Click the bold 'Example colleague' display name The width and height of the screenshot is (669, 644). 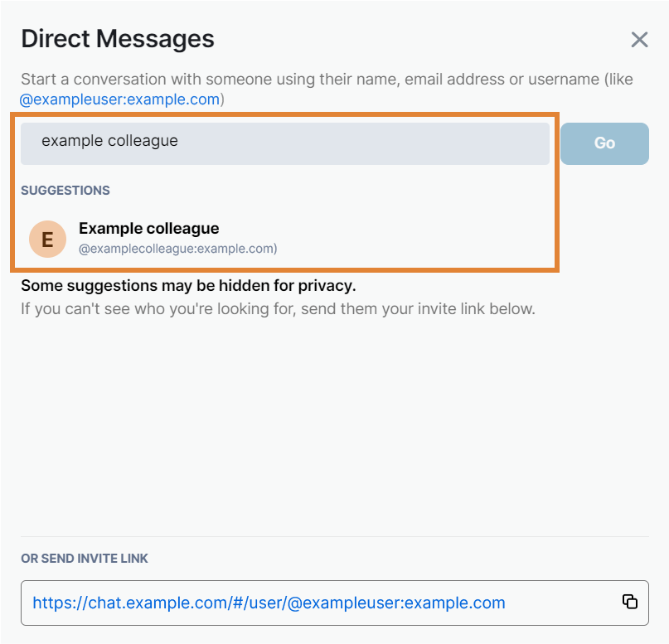coord(148,228)
